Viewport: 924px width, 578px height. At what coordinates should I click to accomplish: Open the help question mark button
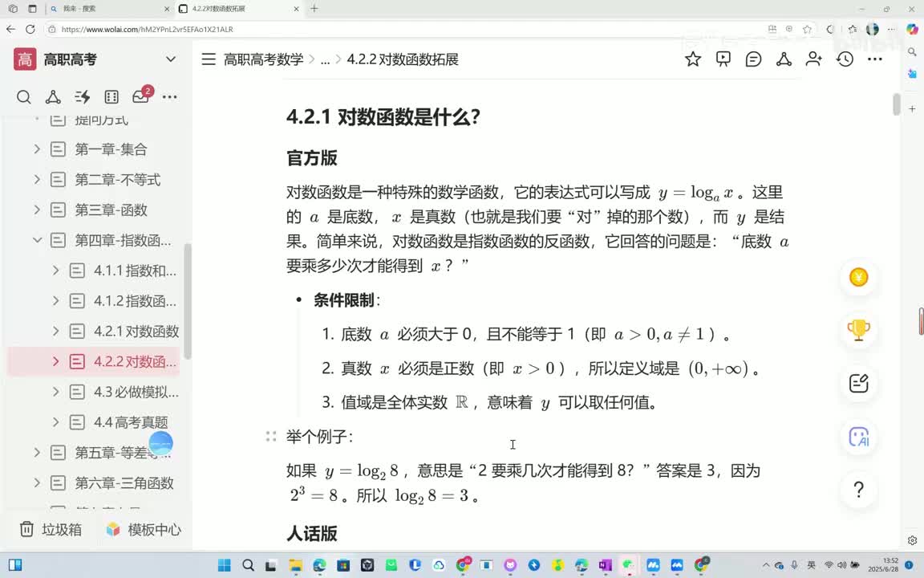click(x=858, y=490)
